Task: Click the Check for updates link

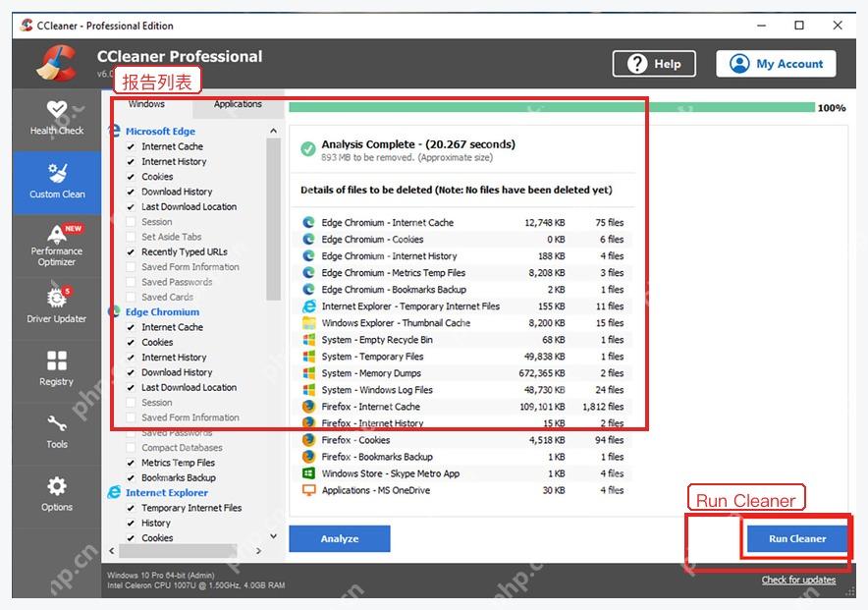Action: (798, 580)
